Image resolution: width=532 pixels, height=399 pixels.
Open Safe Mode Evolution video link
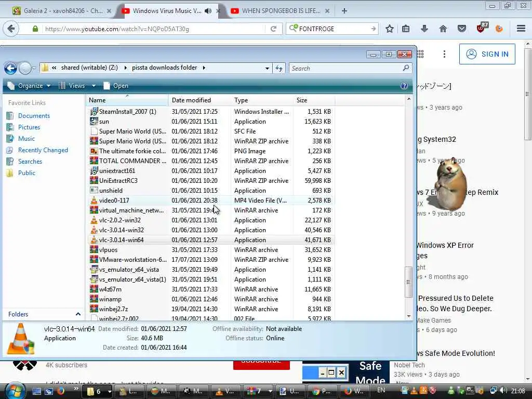(x=456, y=353)
